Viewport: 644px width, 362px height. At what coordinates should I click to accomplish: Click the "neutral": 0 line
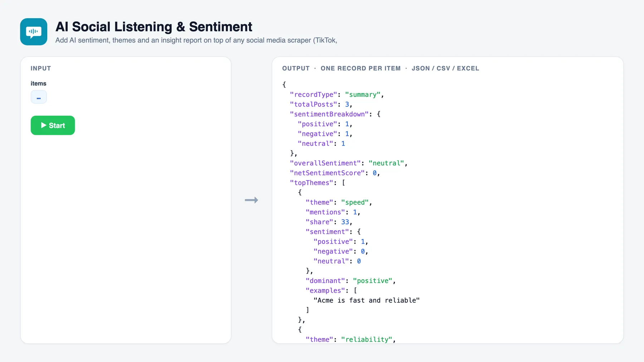point(337,261)
